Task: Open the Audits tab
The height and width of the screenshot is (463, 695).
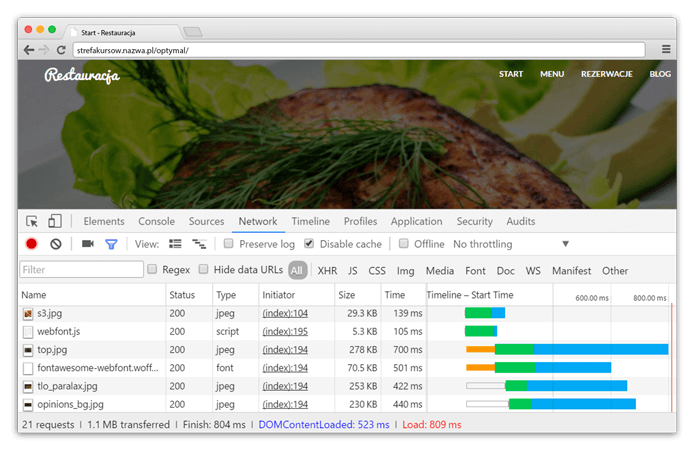Action: point(520,221)
